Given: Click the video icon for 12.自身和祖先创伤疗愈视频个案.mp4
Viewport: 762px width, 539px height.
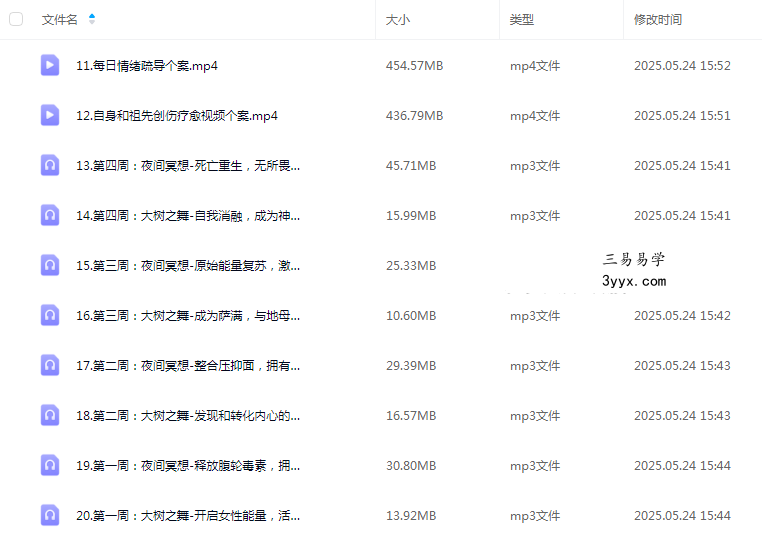Looking at the screenshot, I should pyautogui.click(x=50, y=115).
